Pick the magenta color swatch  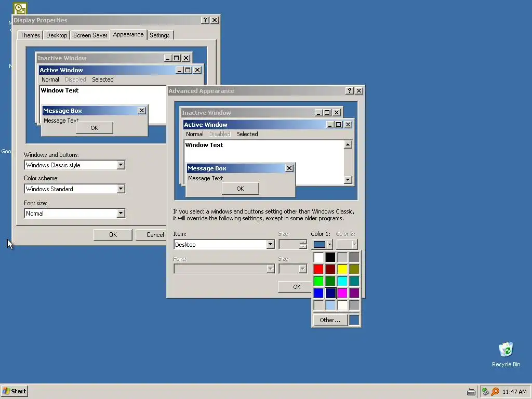[x=342, y=293]
